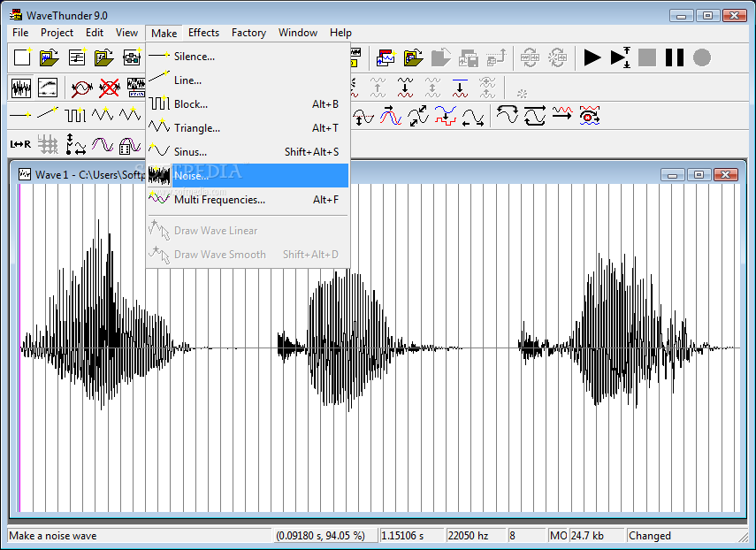Minimize the Wave 1 child window

(x=673, y=174)
